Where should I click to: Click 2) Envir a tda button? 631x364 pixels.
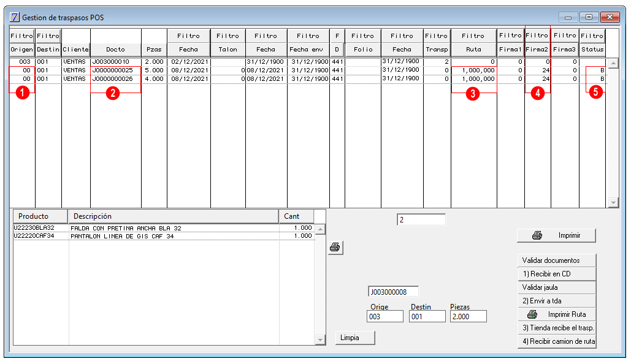(x=557, y=301)
